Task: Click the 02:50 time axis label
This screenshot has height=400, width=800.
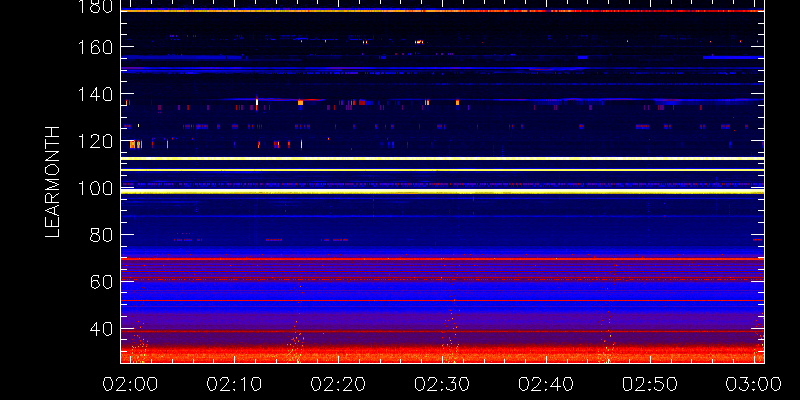Action: click(x=650, y=384)
